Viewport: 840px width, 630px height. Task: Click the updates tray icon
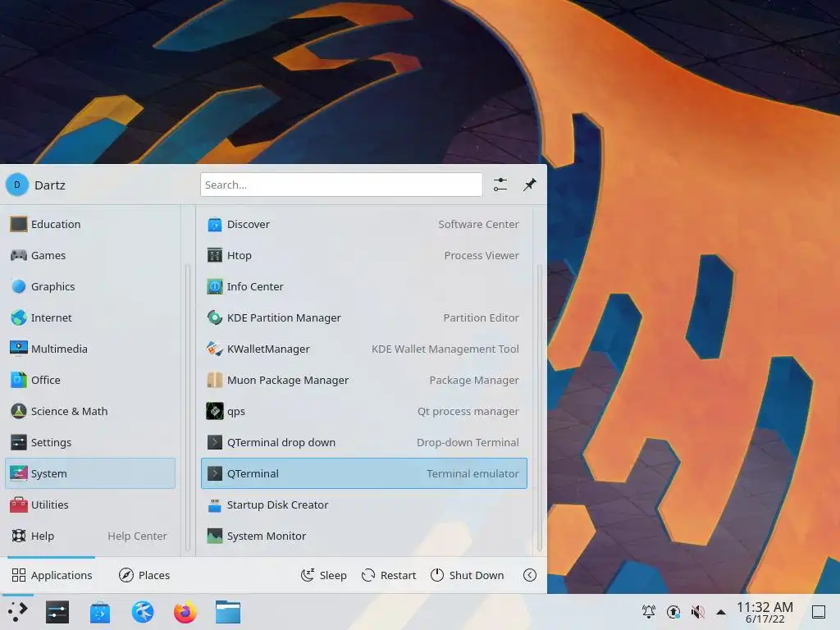[673, 612]
